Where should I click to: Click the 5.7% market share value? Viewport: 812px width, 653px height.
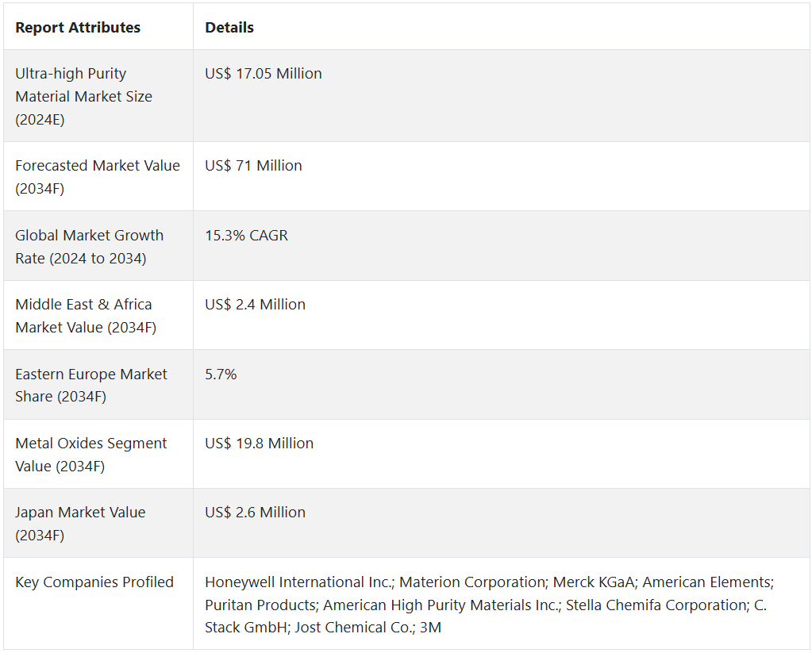221,375
